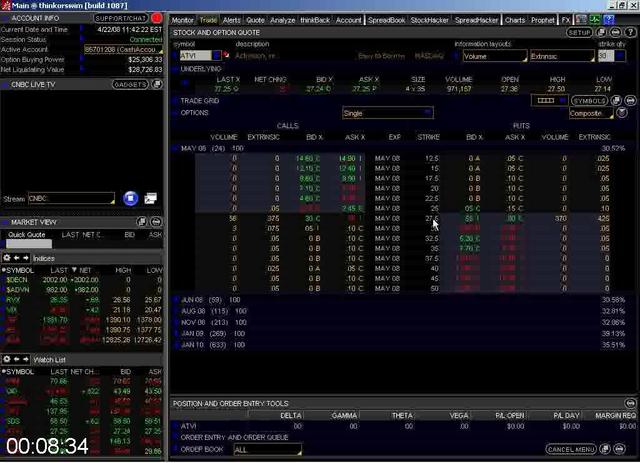Image resolution: width=640 pixels, height=463 pixels.
Task: Click the red-and-gray icon right of the FX tab
Action: coord(581,20)
